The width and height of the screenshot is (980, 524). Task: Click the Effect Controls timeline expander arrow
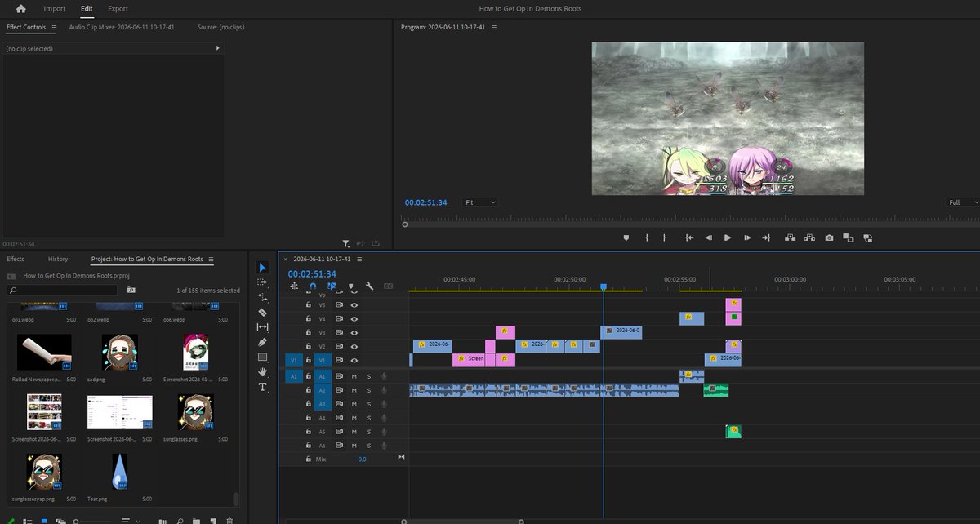[217, 48]
